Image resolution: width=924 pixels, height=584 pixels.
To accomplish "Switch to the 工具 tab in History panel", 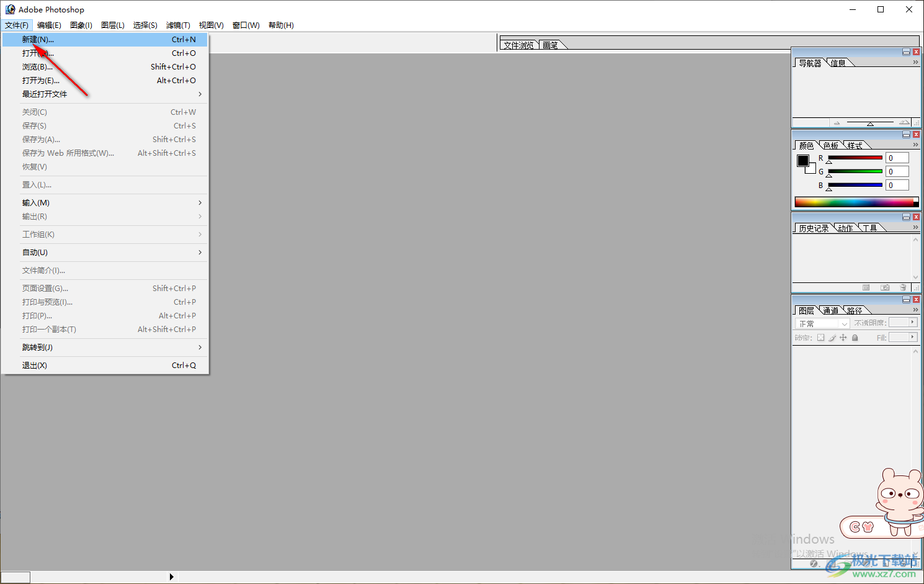I will tap(870, 228).
